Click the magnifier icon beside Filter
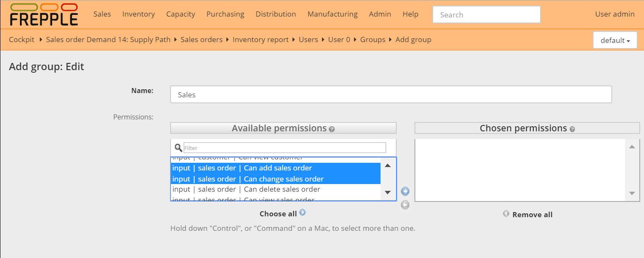The height and width of the screenshot is (258, 644). coord(179,148)
